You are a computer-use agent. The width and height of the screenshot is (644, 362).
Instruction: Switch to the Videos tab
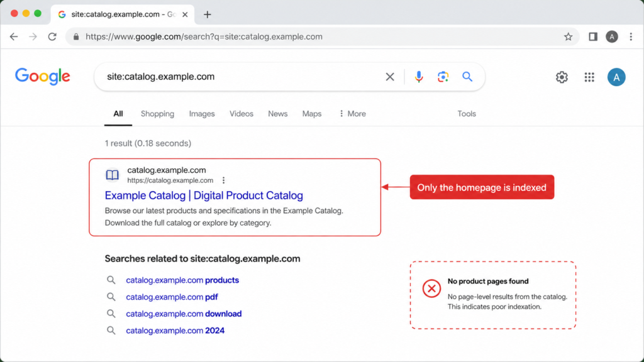[241, 114]
